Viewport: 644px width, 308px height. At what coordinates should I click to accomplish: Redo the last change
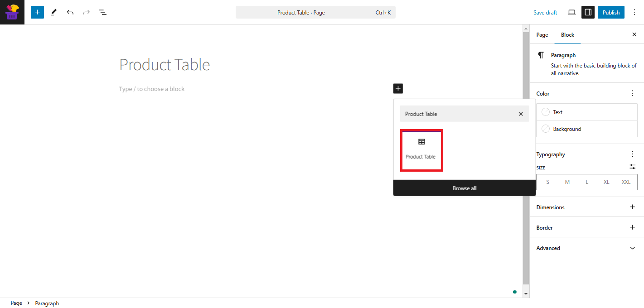coord(86,12)
